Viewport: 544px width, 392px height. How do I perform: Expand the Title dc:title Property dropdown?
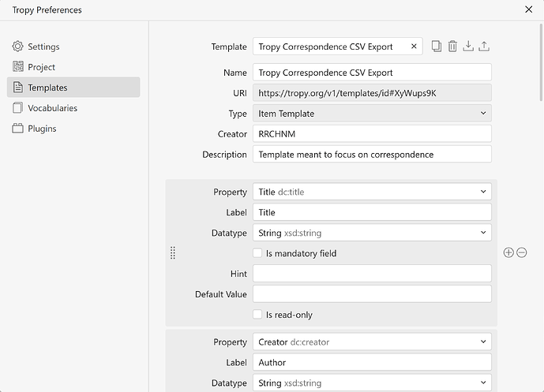372,192
